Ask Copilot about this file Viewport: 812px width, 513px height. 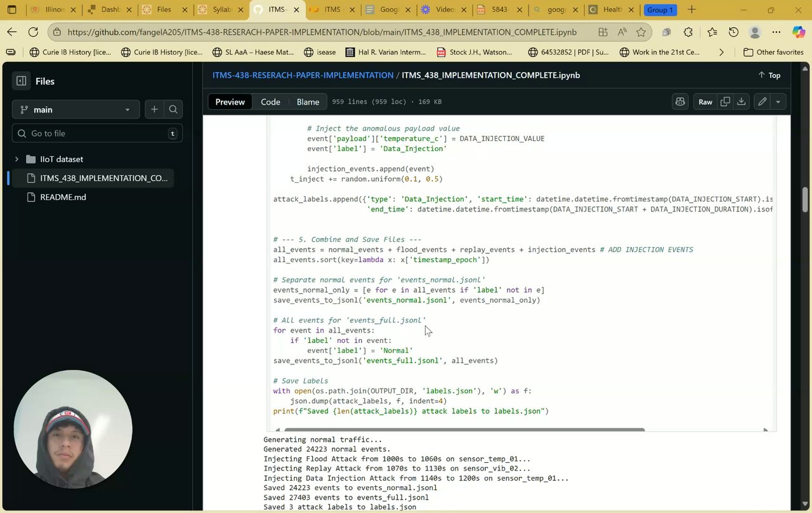(680, 102)
